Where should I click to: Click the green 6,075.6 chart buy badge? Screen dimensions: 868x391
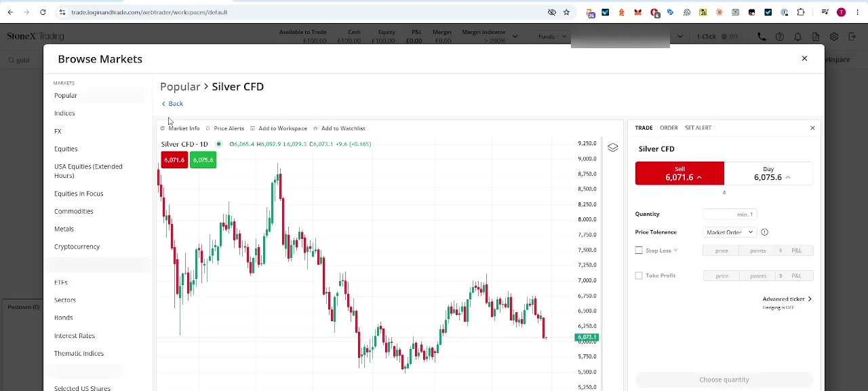tap(203, 160)
